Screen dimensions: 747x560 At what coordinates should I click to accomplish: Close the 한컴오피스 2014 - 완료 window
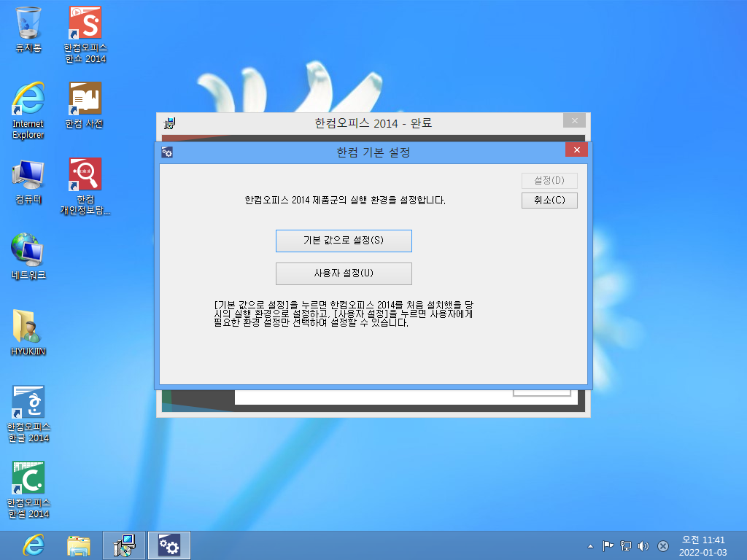(575, 121)
